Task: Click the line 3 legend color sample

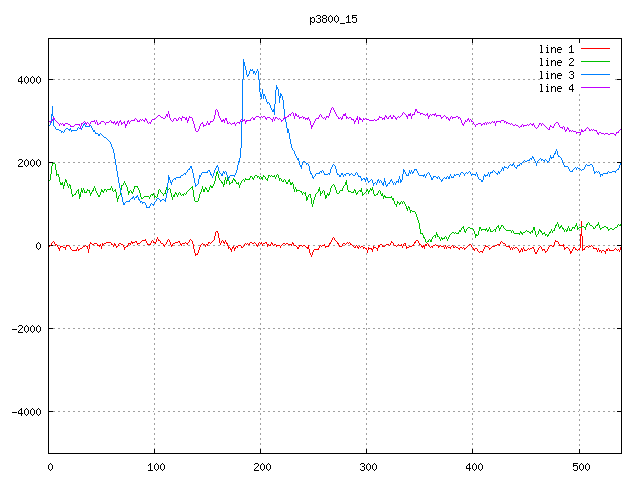Action: pos(595,75)
